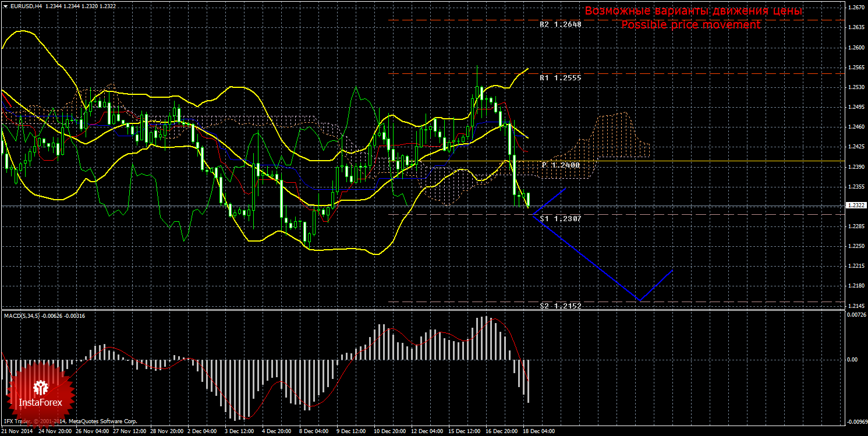
Task: Open the dropdown arrow beside EURUSD,H4
Action: coord(5,6)
